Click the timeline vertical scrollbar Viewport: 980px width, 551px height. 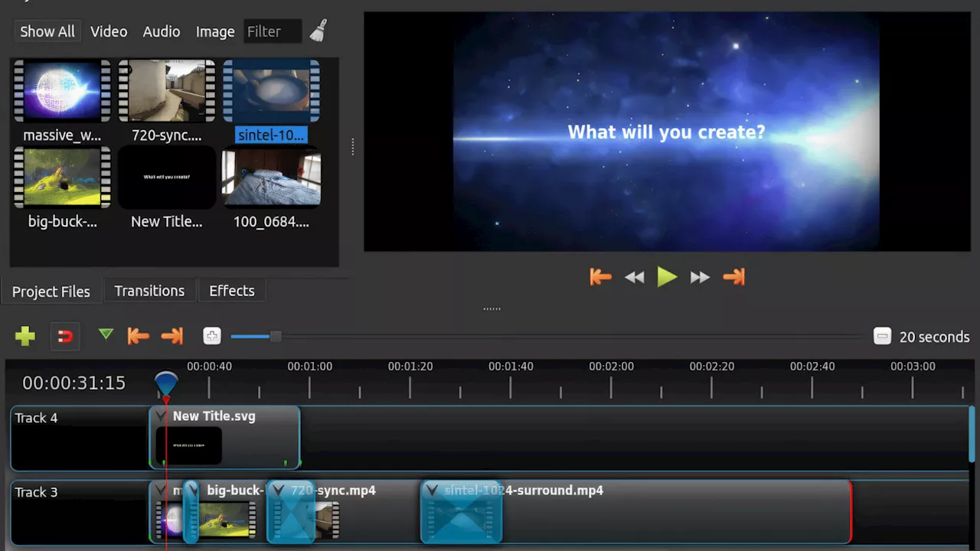click(972, 434)
